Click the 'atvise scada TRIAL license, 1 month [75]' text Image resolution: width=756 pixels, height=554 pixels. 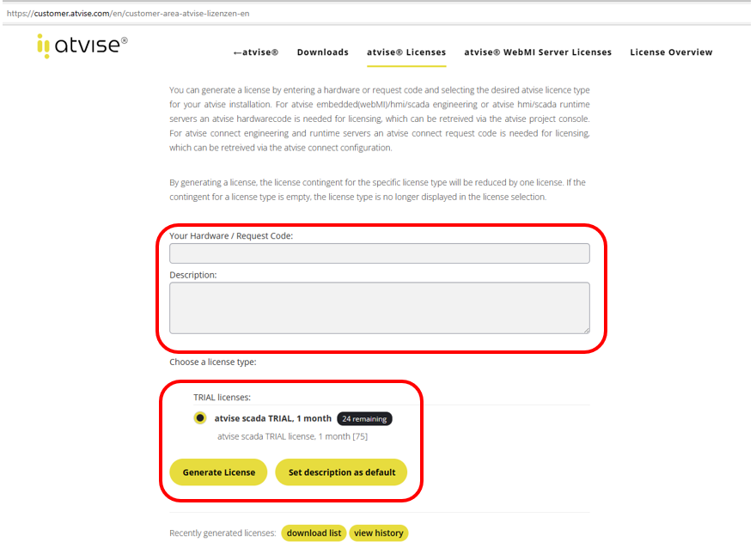pyautogui.click(x=292, y=436)
